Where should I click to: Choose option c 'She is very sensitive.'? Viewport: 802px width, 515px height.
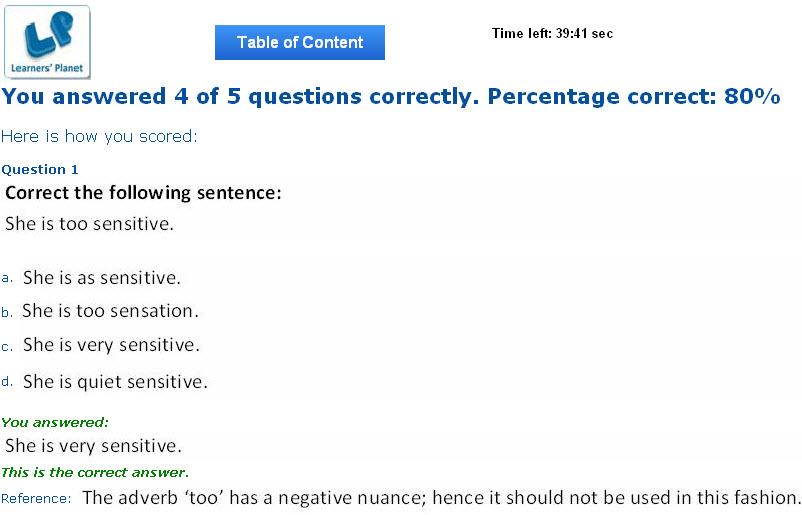[111, 345]
